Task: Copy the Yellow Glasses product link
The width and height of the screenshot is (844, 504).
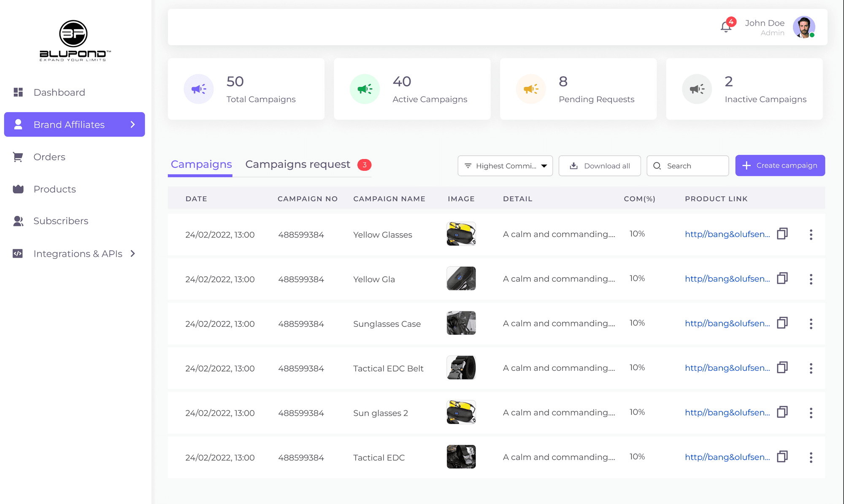Action: click(x=782, y=234)
